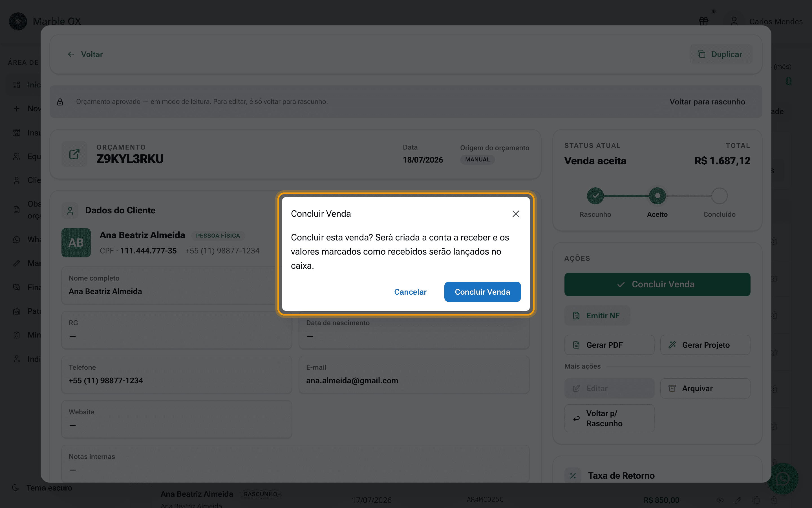
Task: Click the MANUAL origin badge
Action: click(x=477, y=159)
